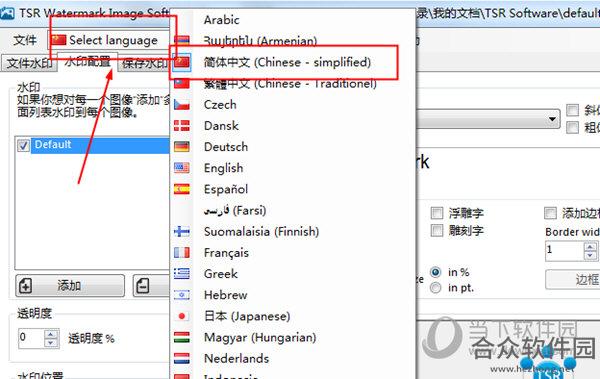The height and width of the screenshot is (379, 600).
Task: Click the 边框 button
Action: pyautogui.click(x=573, y=280)
